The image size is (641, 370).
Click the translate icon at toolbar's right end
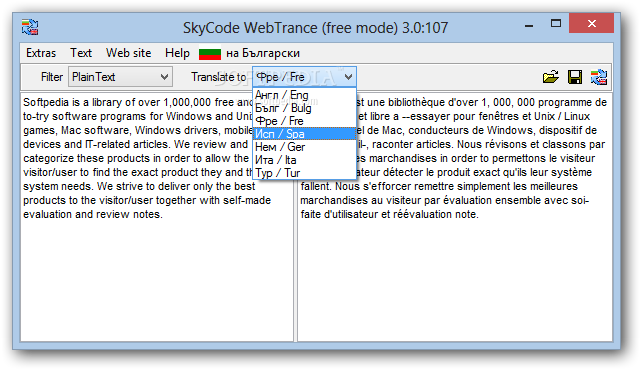pos(598,77)
